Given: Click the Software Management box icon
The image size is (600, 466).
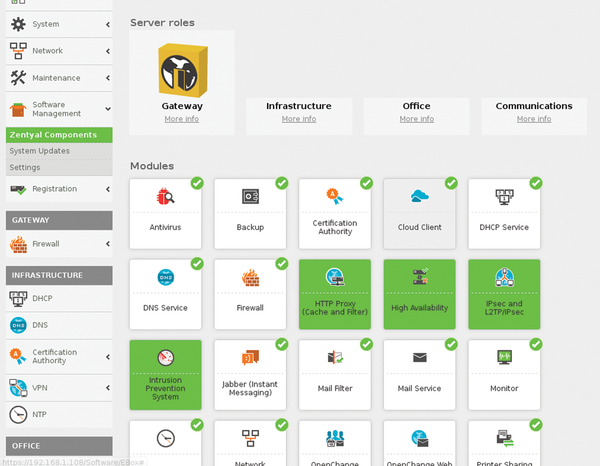Looking at the screenshot, I should click(x=18, y=110).
